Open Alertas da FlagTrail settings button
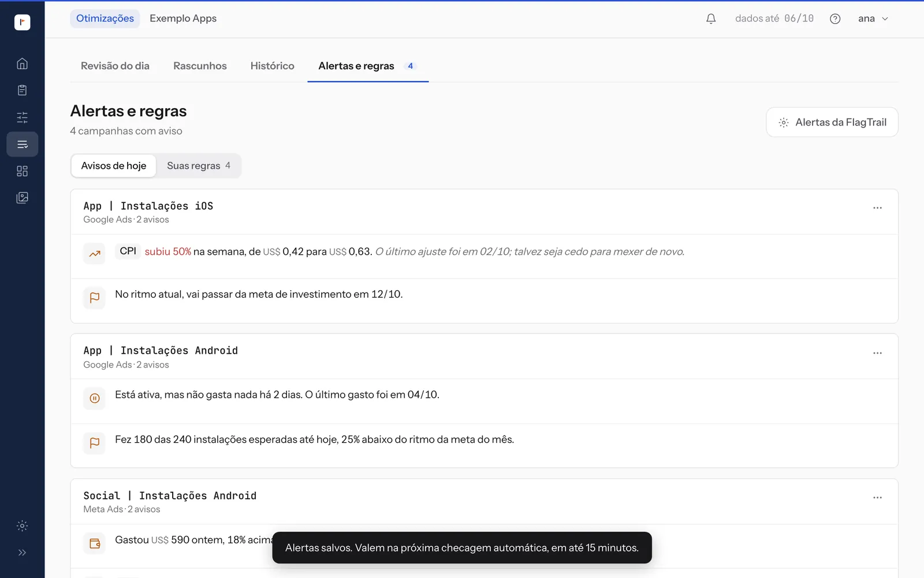Image resolution: width=924 pixels, height=578 pixels. 832,122
